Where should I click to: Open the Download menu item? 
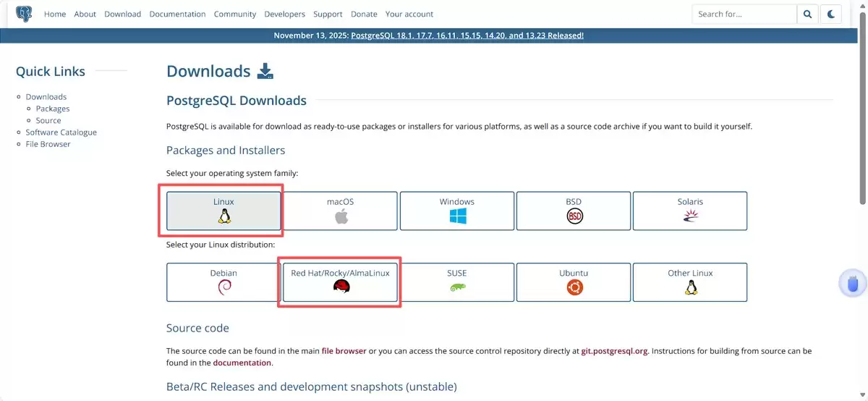(x=123, y=14)
